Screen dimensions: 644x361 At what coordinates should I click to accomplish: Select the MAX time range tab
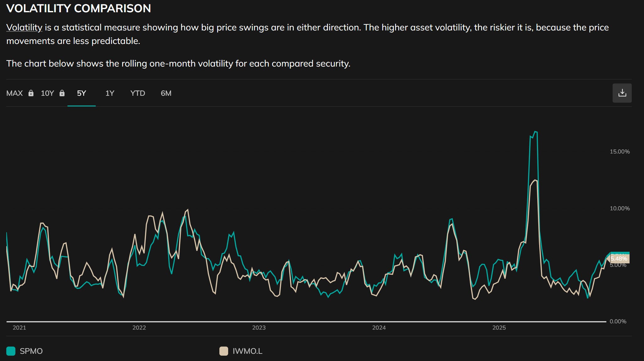15,93
